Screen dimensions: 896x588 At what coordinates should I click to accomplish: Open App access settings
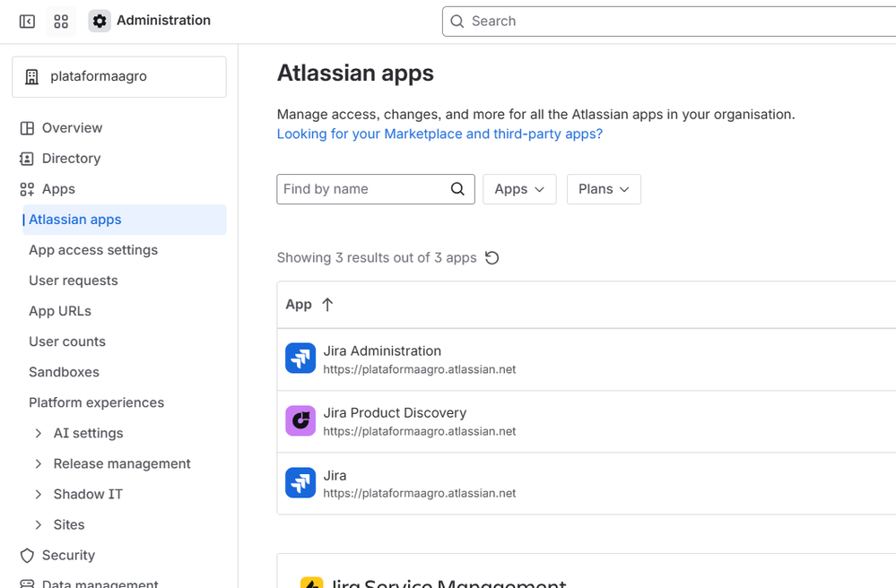click(x=93, y=250)
